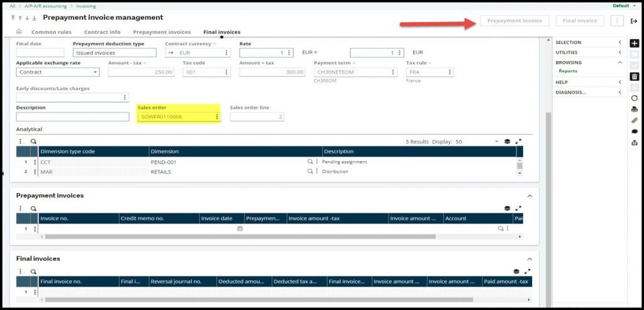
Task: Click the Description input field
Action: (x=73, y=116)
